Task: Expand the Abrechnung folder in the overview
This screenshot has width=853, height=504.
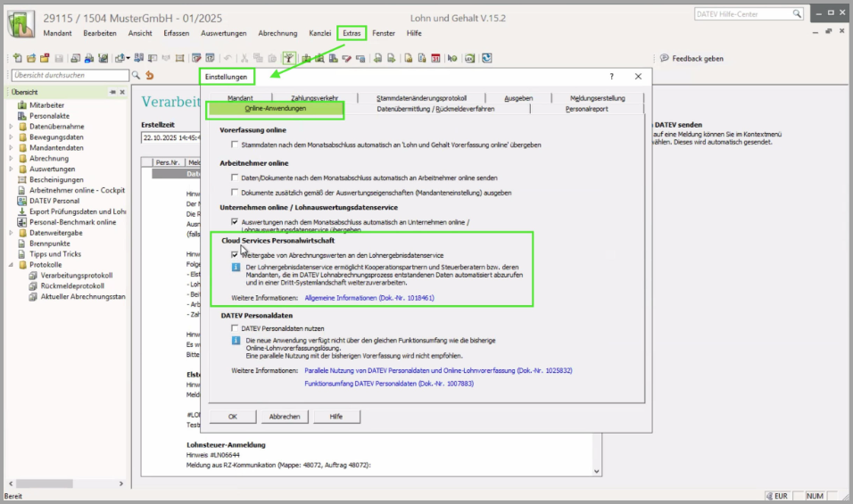Action: tap(11, 159)
